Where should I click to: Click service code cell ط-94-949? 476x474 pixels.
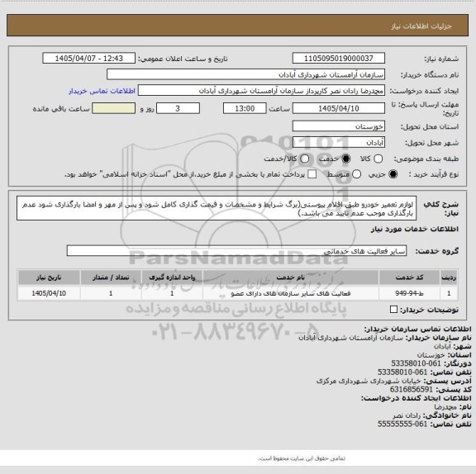tap(409, 293)
